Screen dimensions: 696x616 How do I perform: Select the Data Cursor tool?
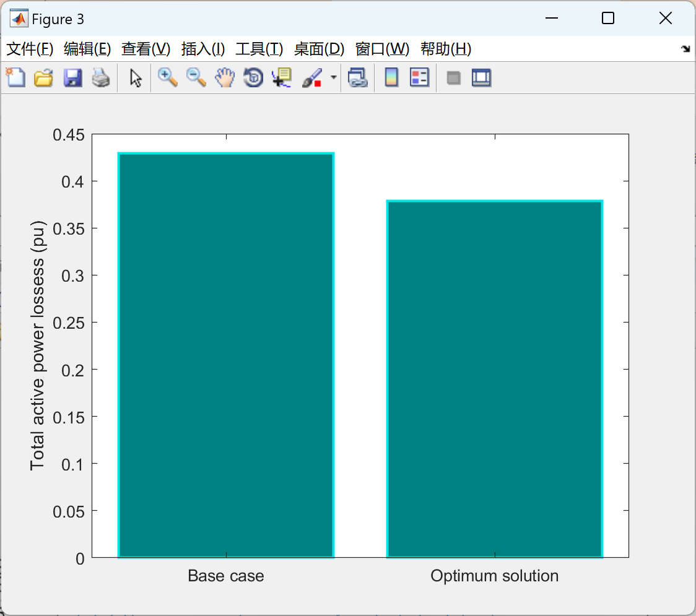pyautogui.click(x=282, y=77)
